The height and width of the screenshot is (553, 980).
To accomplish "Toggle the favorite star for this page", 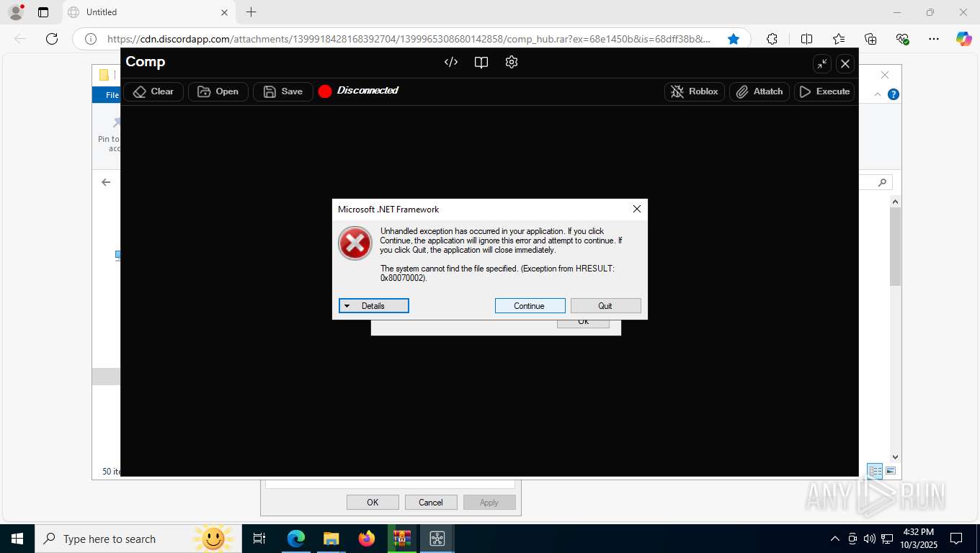I will coord(734,39).
